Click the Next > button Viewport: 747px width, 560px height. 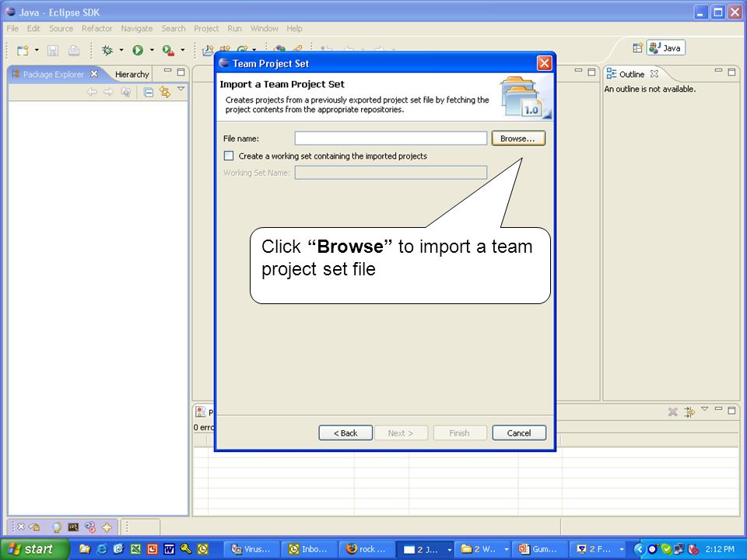pos(401,433)
